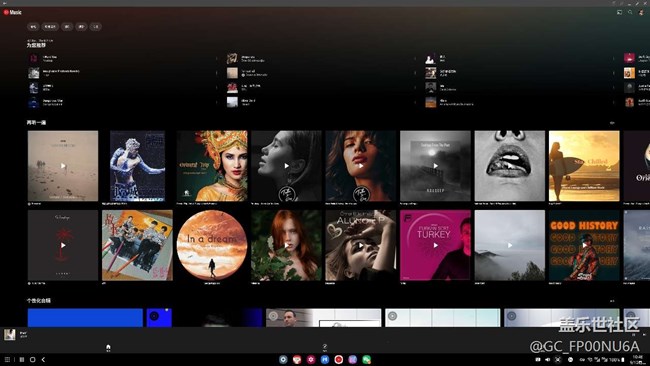Click 'More' link beside personalized mixes section
Image resolution: width=650 pixels, height=366 pixels.
(x=612, y=301)
